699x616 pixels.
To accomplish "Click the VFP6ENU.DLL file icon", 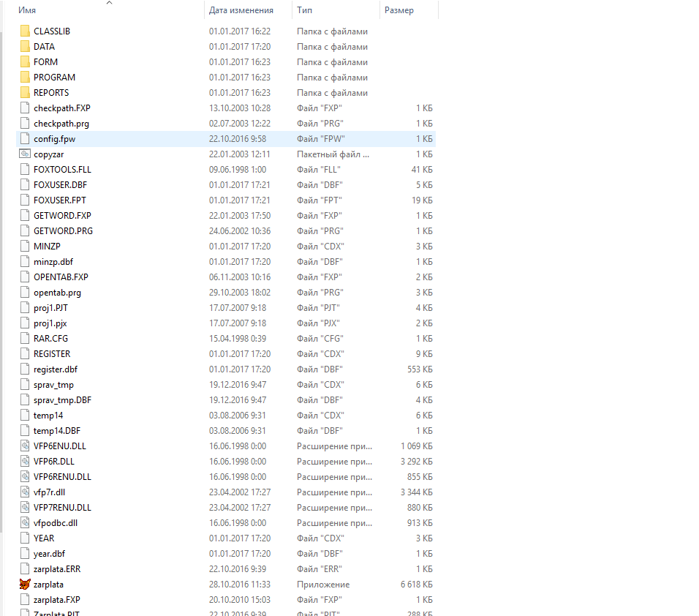I will [x=26, y=446].
